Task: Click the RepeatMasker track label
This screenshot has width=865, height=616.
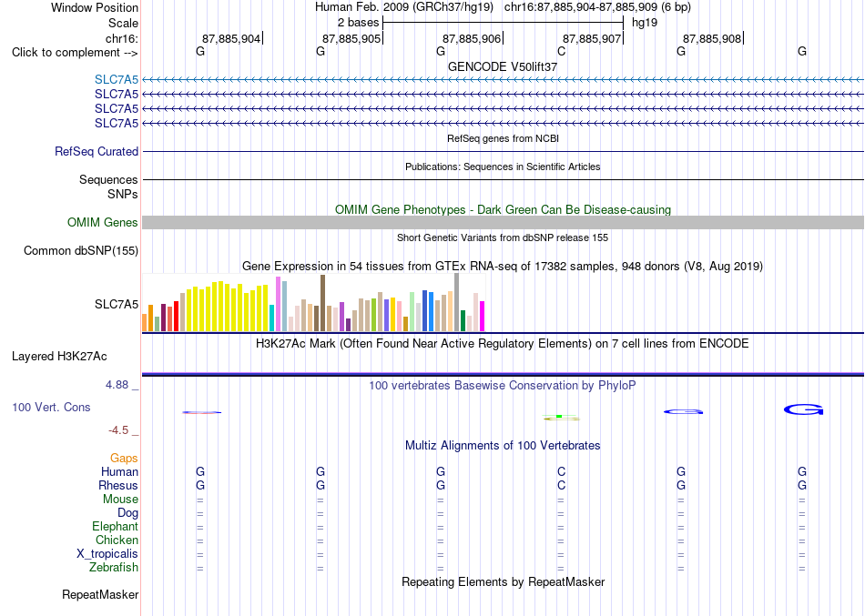Action: click(100, 594)
